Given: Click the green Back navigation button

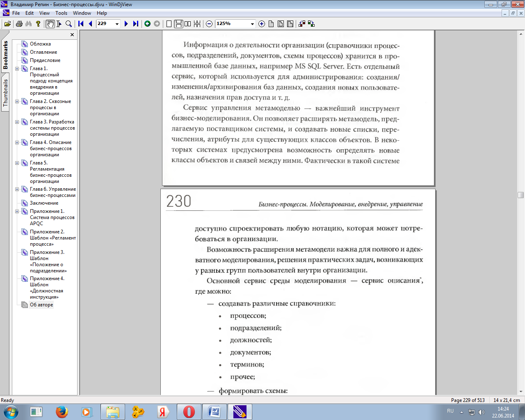Looking at the screenshot, I should pos(148,24).
